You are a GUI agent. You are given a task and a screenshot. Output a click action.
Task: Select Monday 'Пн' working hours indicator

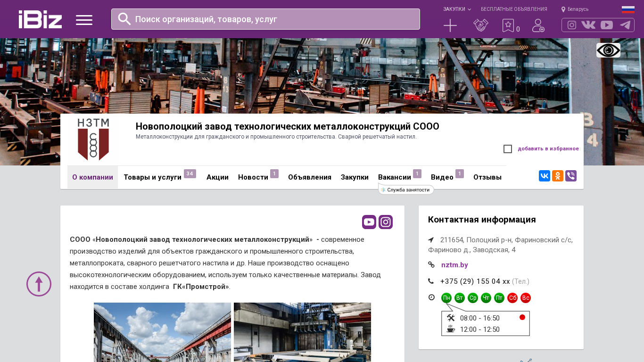click(446, 298)
